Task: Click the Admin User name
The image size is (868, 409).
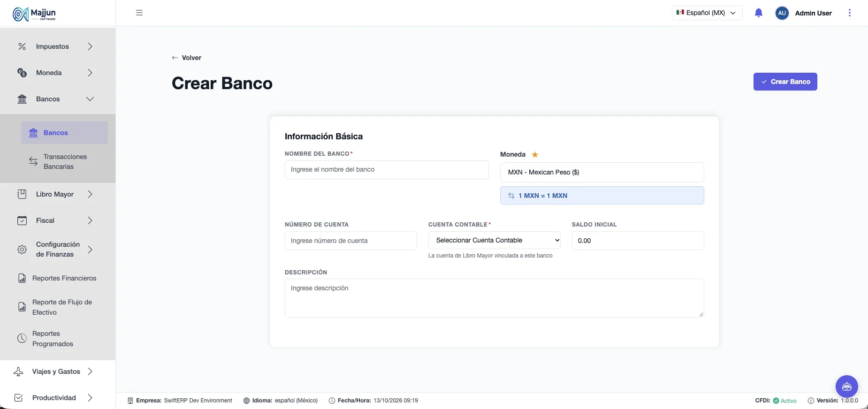Action: (x=813, y=13)
